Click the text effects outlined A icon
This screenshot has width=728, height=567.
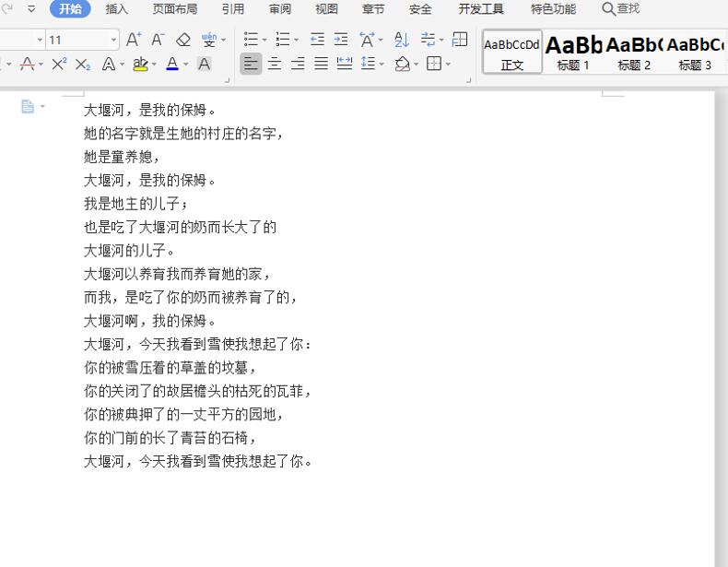tap(108, 65)
